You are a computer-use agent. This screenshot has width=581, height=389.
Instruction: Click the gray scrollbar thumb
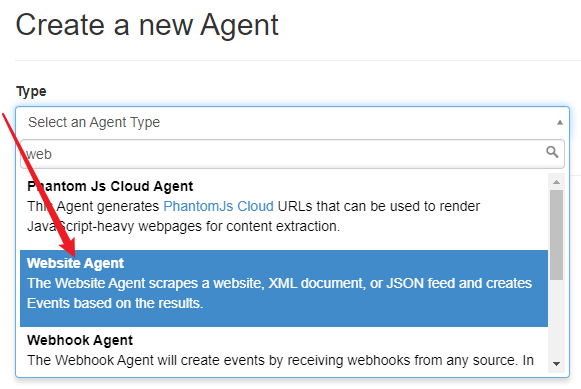[x=556, y=235]
